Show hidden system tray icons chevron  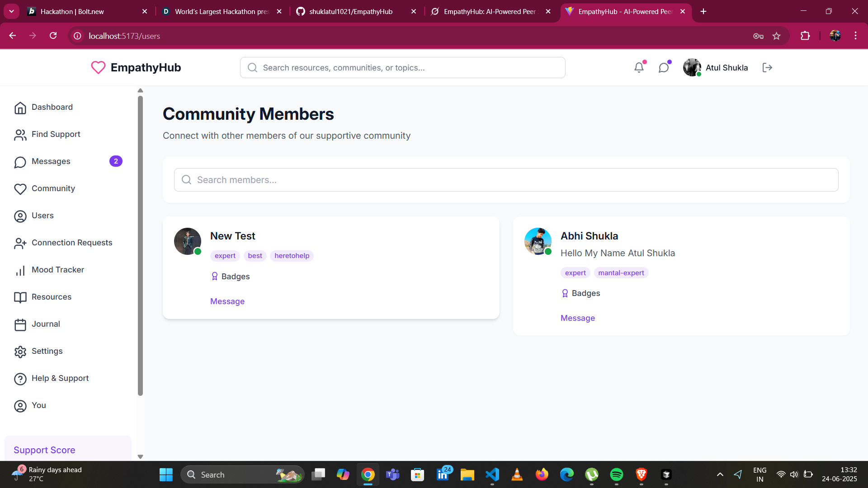[720, 474]
